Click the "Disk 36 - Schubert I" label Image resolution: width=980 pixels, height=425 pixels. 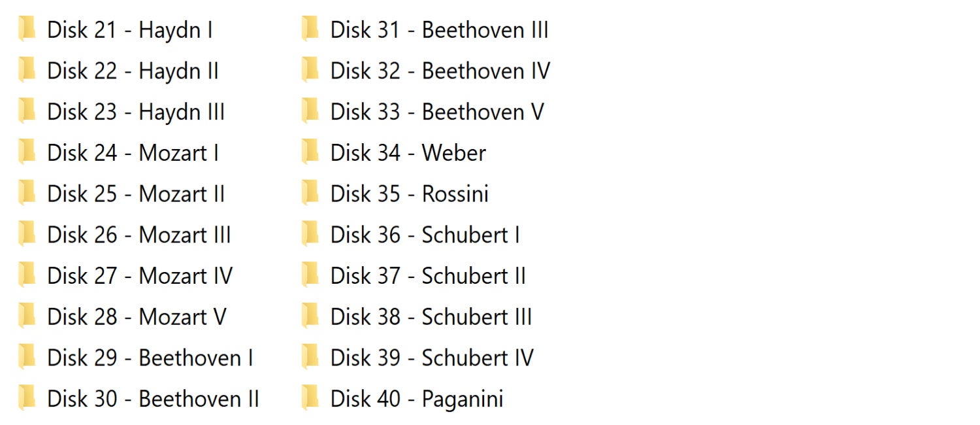coord(425,235)
